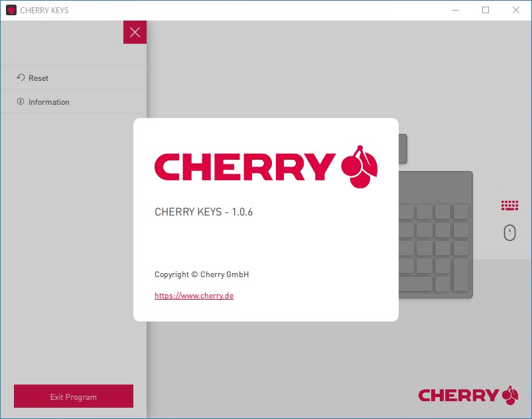
Task: Open the Information menu entry
Action: click(x=74, y=101)
